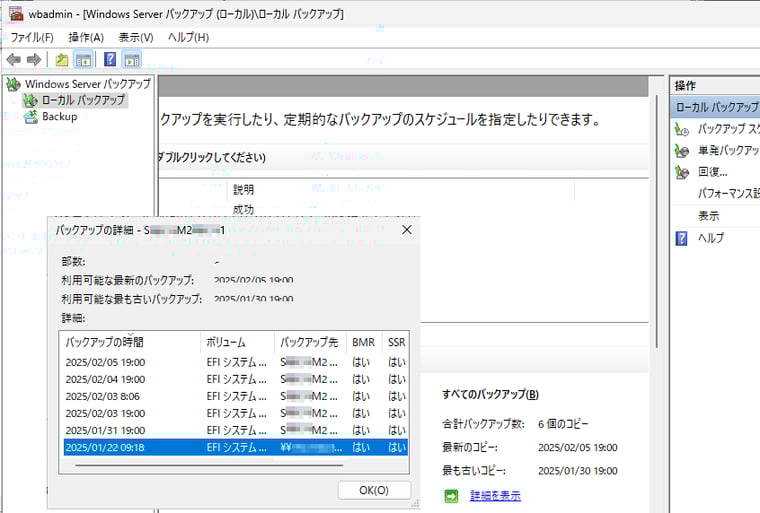Toggle the action pane toolbar icon
Viewport: 760px width, 513px height.
coord(132,59)
